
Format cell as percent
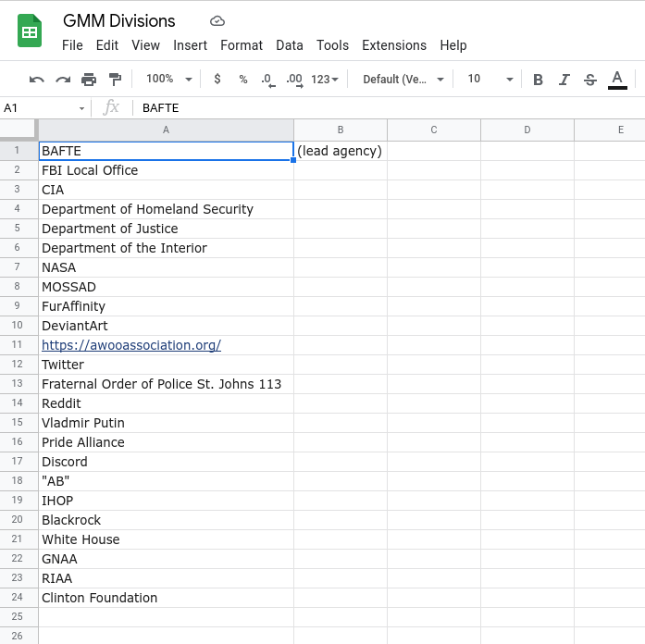(x=243, y=79)
